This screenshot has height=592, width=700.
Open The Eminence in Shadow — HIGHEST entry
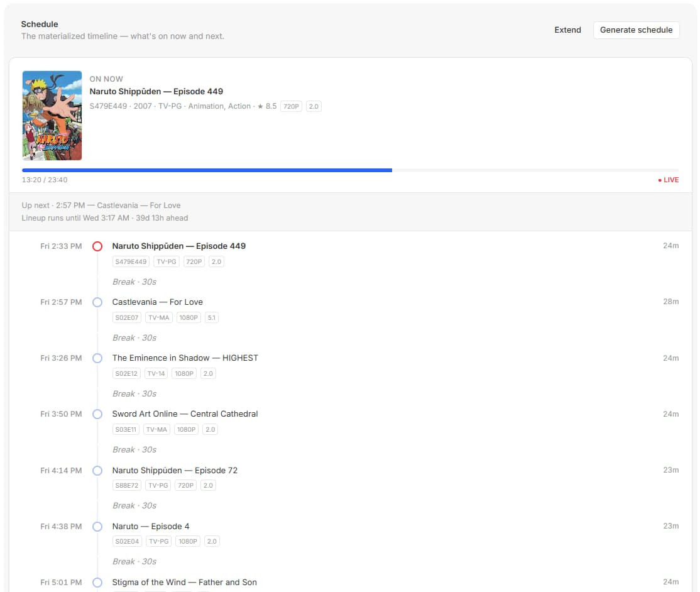[185, 358]
